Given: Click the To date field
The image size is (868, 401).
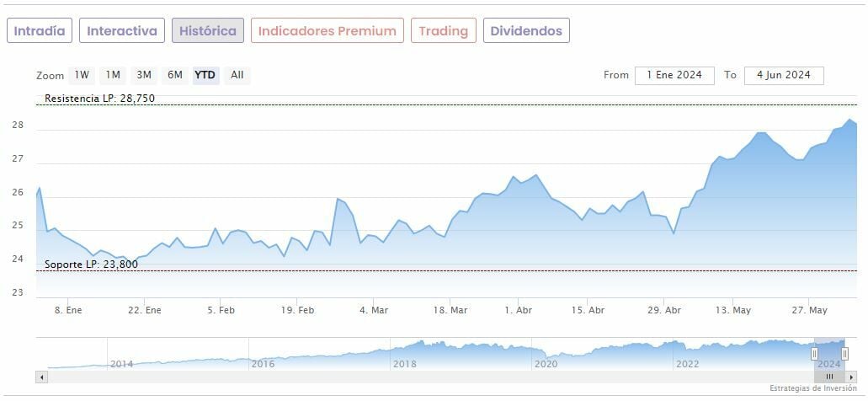Looking at the screenshot, I should coord(784,75).
